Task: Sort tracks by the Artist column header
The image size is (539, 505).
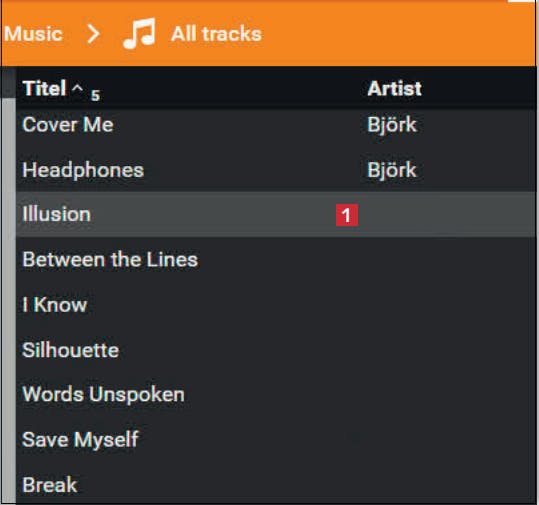Action: point(394,89)
